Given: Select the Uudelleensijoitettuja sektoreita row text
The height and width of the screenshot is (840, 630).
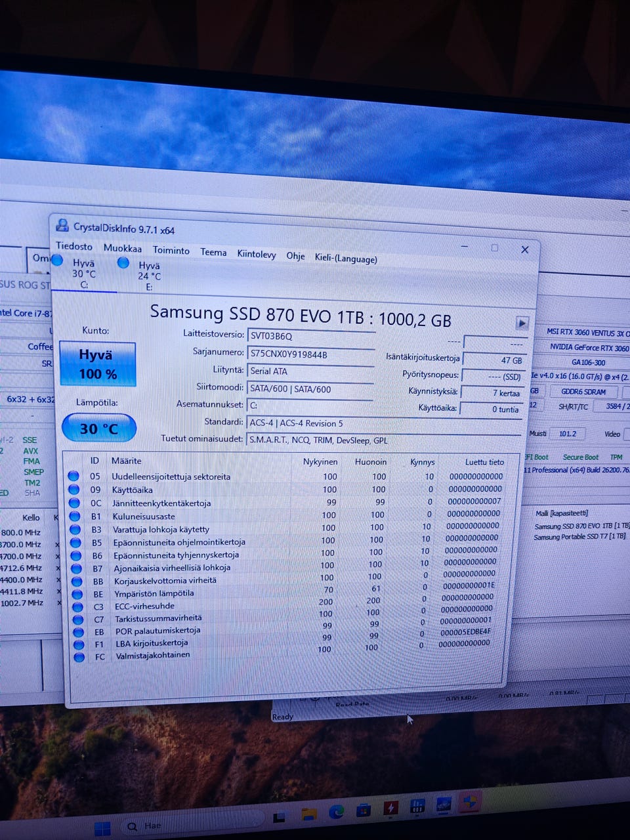Looking at the screenshot, I should 171,476.
